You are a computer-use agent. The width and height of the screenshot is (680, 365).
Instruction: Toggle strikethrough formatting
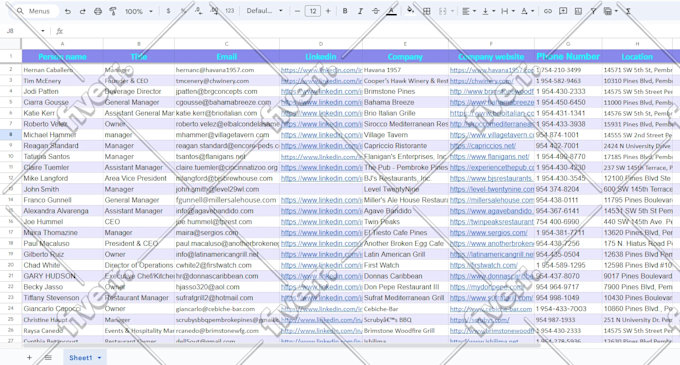click(376, 11)
